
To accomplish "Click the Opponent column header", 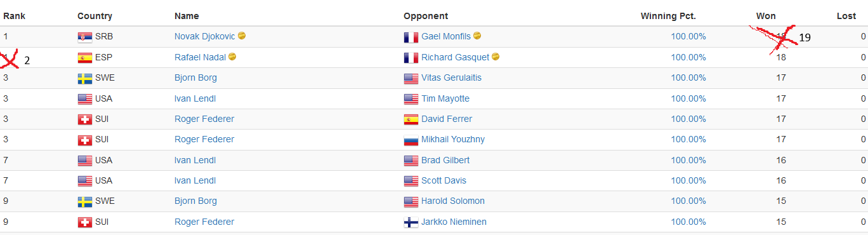I will tap(426, 16).
